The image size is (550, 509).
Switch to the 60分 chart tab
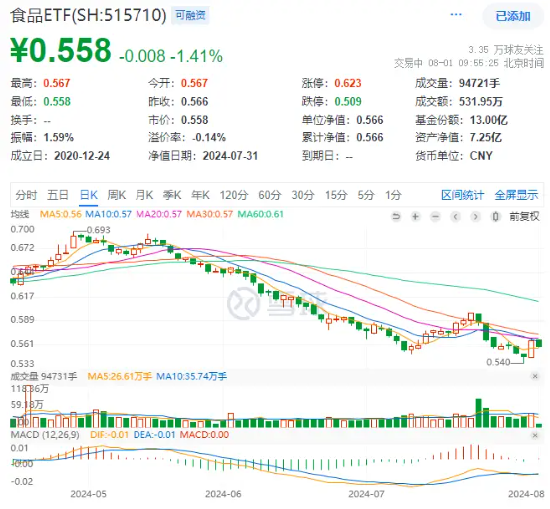point(270,195)
